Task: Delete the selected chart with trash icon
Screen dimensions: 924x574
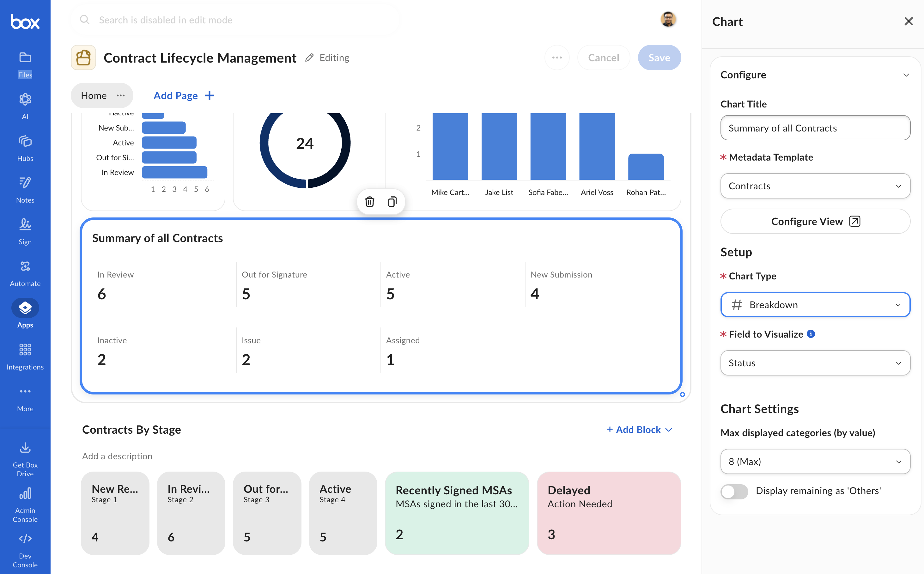Action: pyautogui.click(x=369, y=202)
